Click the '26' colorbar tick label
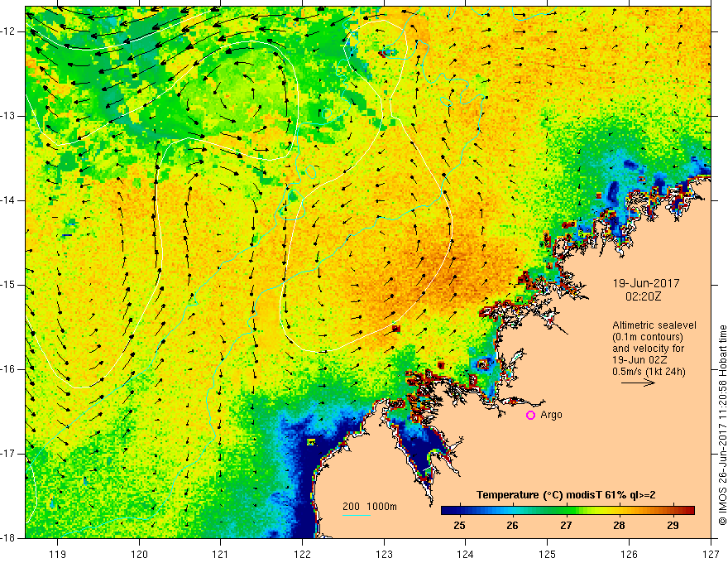This screenshot has height=563, width=728. (x=512, y=526)
